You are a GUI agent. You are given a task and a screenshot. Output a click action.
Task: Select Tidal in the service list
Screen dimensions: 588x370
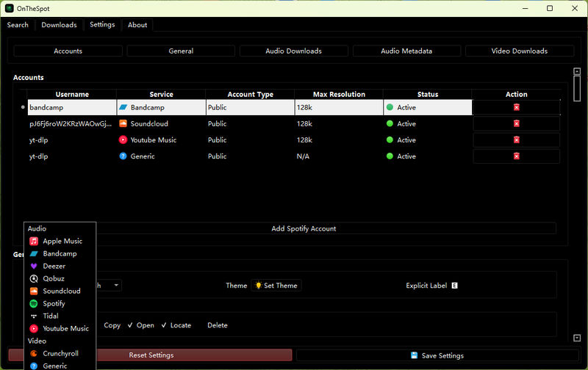pos(60,316)
